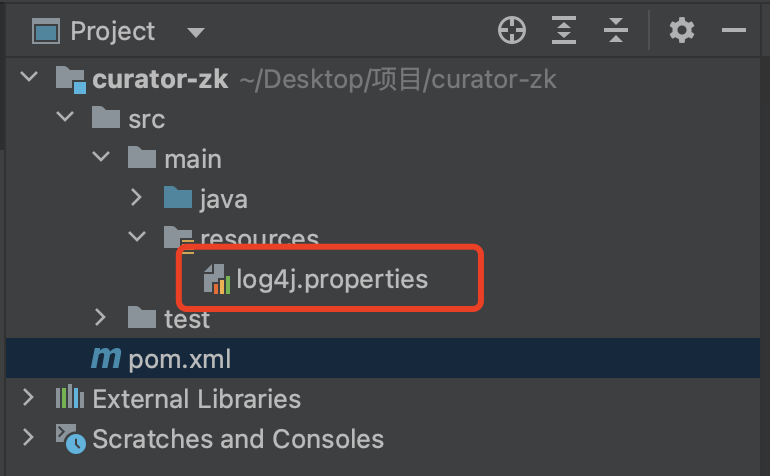770x476 pixels.
Task: Select the log4j.properties file
Action: 332,279
